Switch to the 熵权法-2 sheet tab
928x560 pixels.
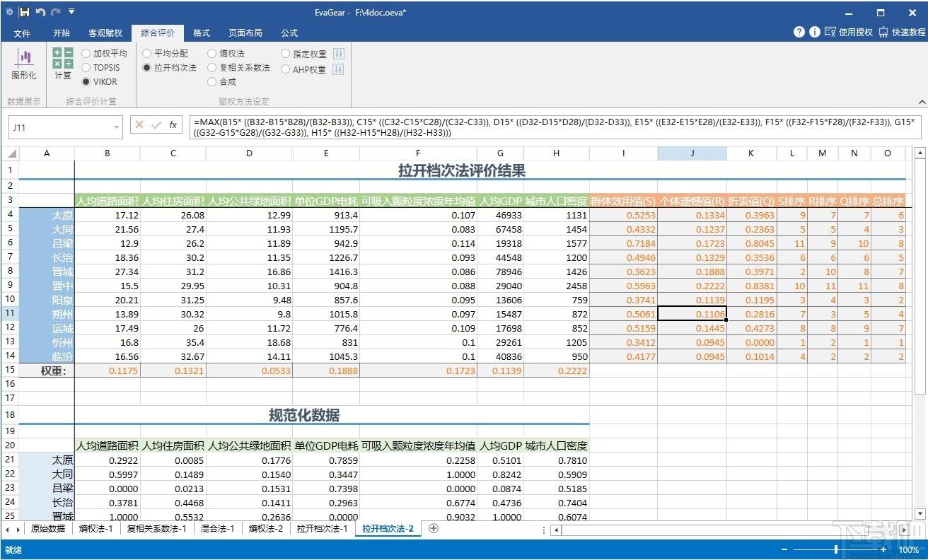pyautogui.click(x=266, y=528)
